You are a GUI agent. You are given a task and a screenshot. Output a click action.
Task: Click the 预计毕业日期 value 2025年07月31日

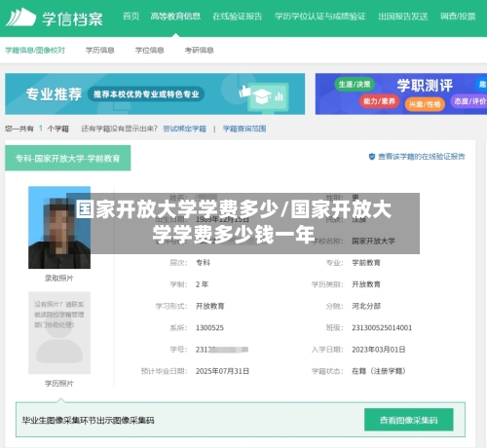click(222, 371)
